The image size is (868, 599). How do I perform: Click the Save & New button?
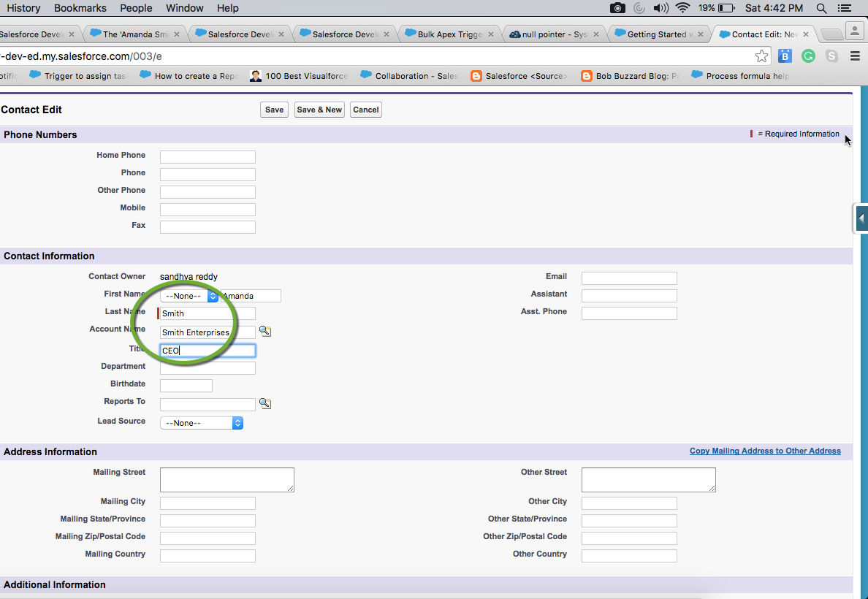[x=319, y=110]
